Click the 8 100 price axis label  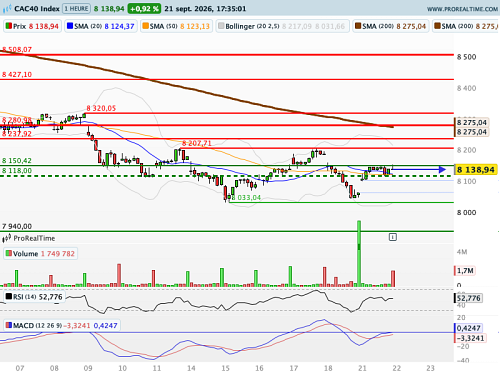tap(467, 181)
